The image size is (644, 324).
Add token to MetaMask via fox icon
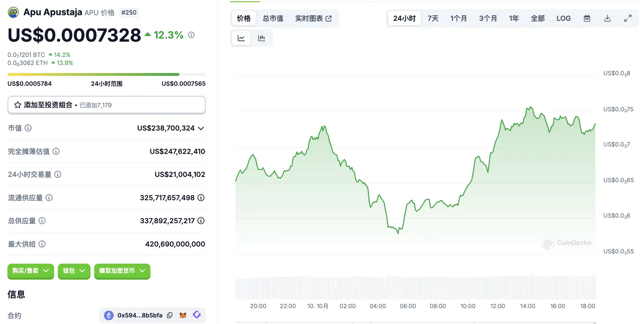pos(183,315)
